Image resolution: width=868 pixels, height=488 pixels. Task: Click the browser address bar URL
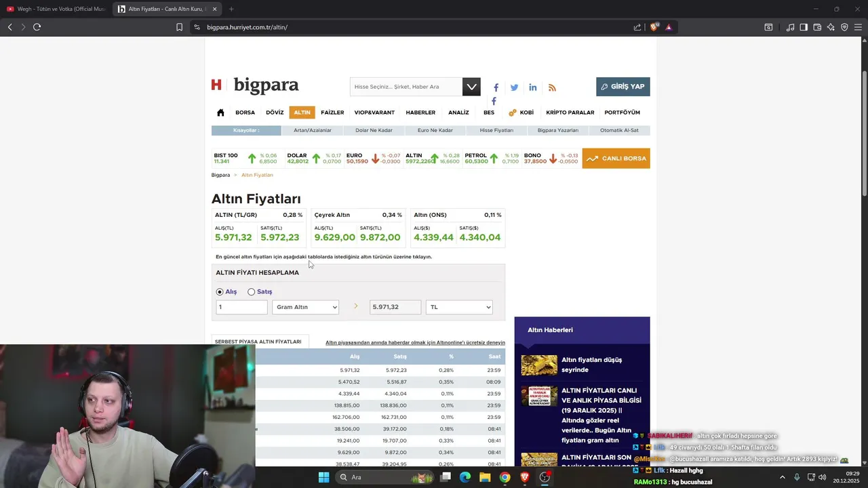click(x=248, y=27)
